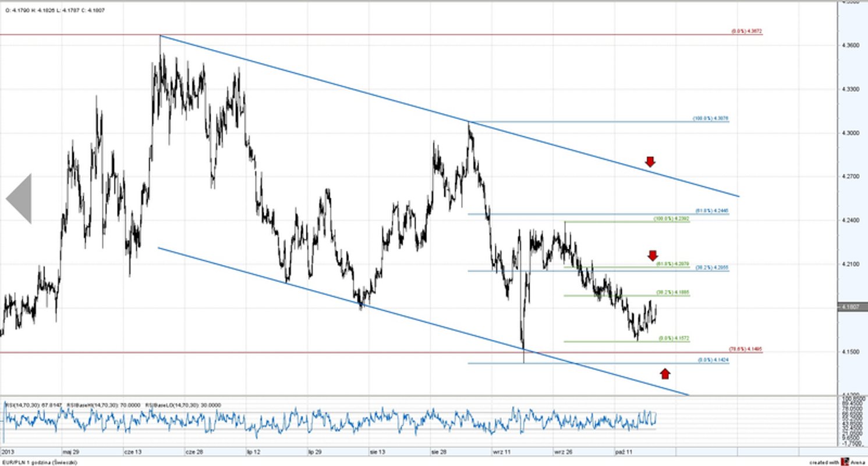Click the red down-arrow above the 61.8% level
This screenshot has height=466, width=868.
point(653,255)
